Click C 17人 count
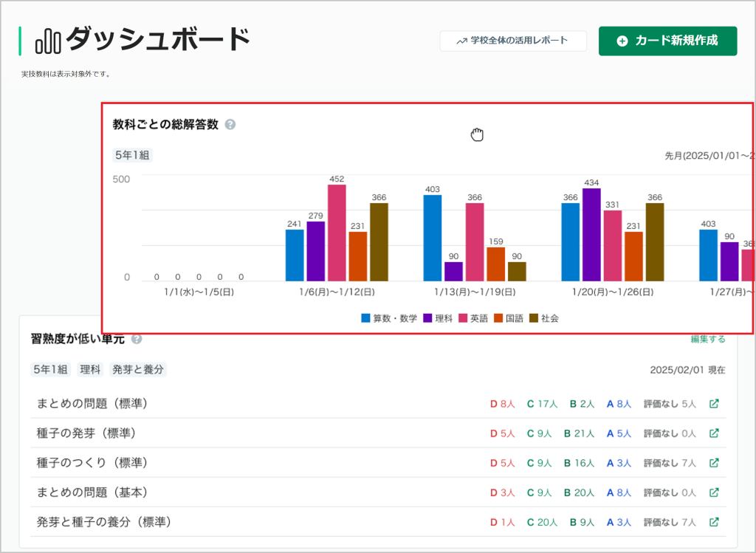The image size is (756, 553). click(542, 404)
